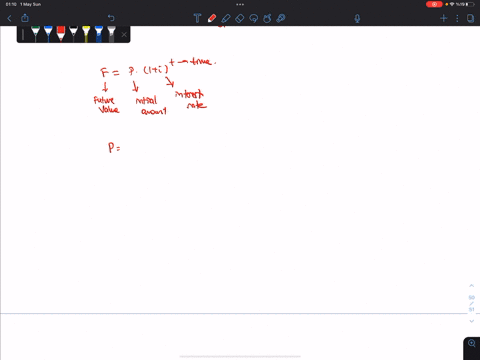Go back using the left chevron

(9, 18)
